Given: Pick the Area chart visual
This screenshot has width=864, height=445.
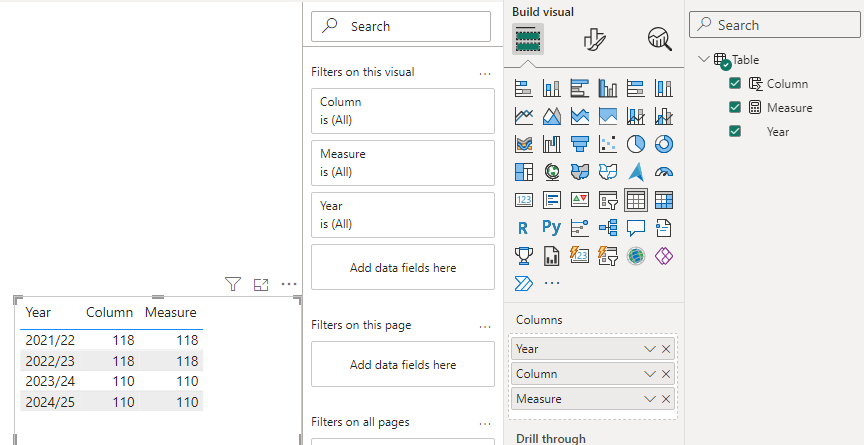Looking at the screenshot, I should pyautogui.click(x=552, y=116).
